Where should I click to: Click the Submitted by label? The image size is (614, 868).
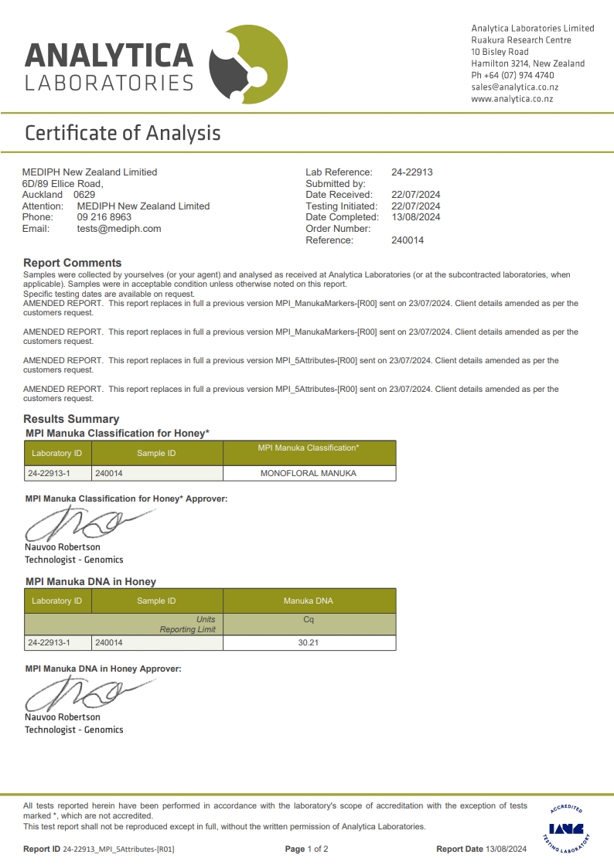[336, 184]
